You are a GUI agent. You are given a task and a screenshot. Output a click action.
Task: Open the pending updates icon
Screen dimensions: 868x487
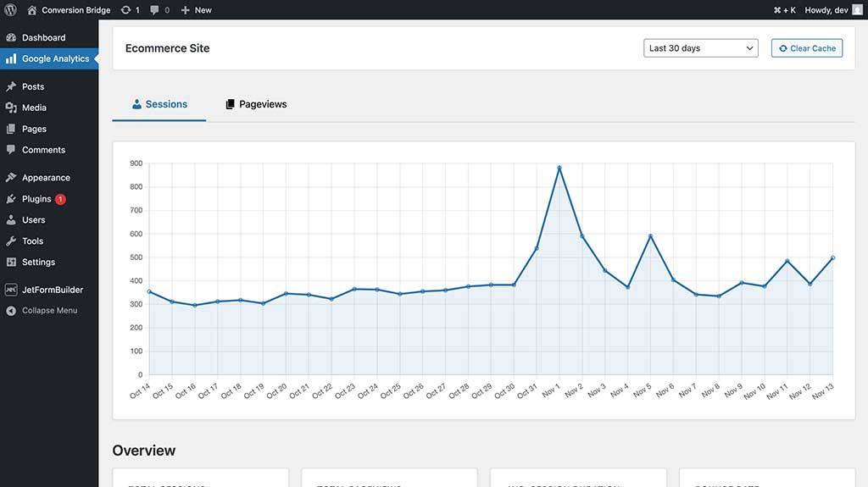pyautogui.click(x=130, y=10)
